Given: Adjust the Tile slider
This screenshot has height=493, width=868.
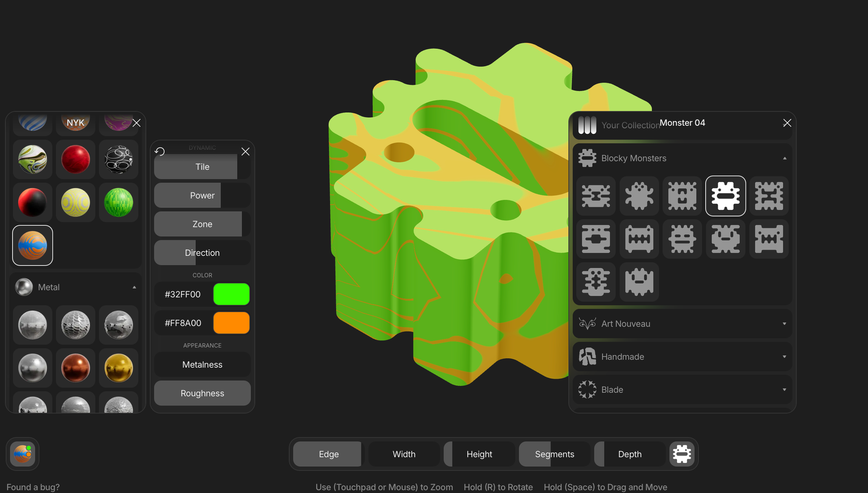Looking at the screenshot, I should click(202, 167).
